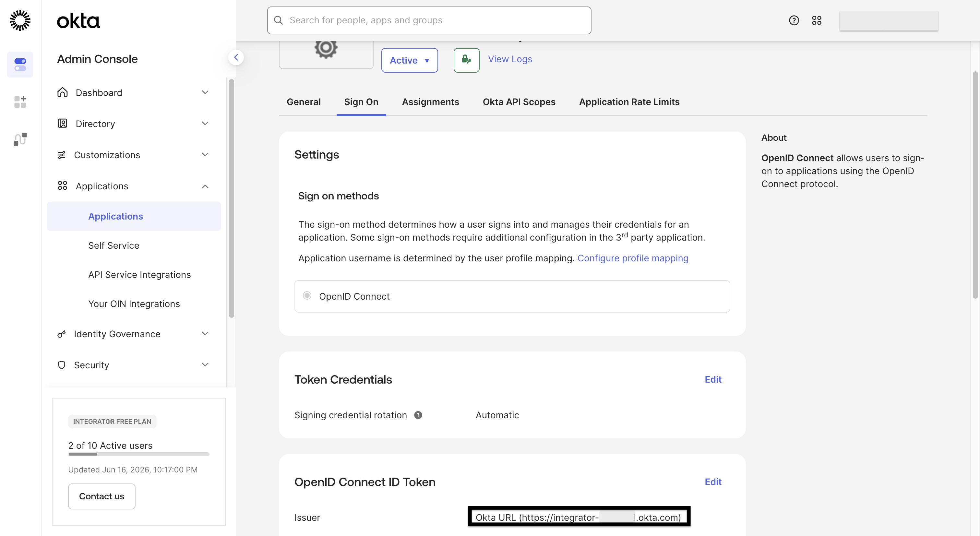Click the green lock provisioning icon button
The width and height of the screenshot is (980, 536).
click(x=466, y=60)
